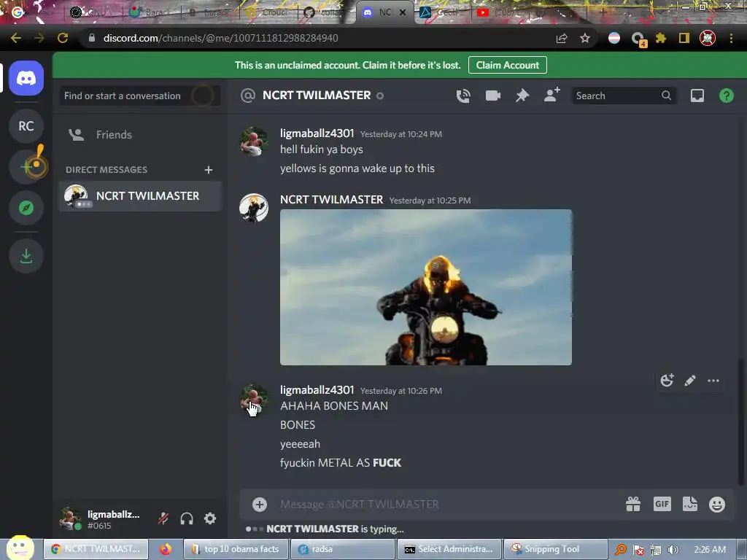Open the Friends tab
The width and height of the screenshot is (747, 560).
(141, 135)
